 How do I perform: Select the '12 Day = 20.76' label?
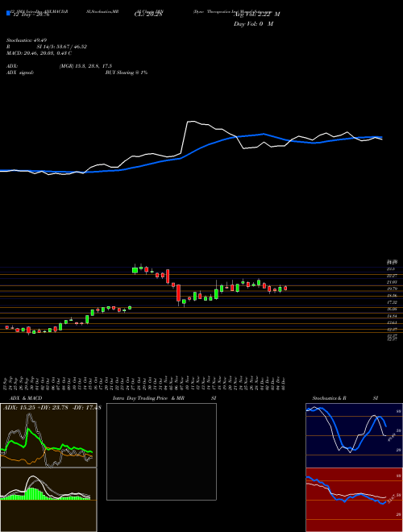31,15
